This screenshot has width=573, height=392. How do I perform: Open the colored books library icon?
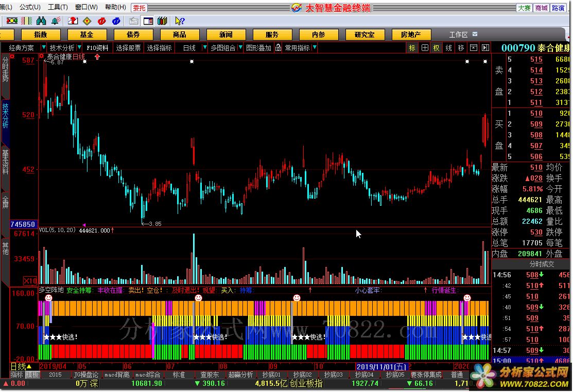pyautogui.click(x=162, y=21)
